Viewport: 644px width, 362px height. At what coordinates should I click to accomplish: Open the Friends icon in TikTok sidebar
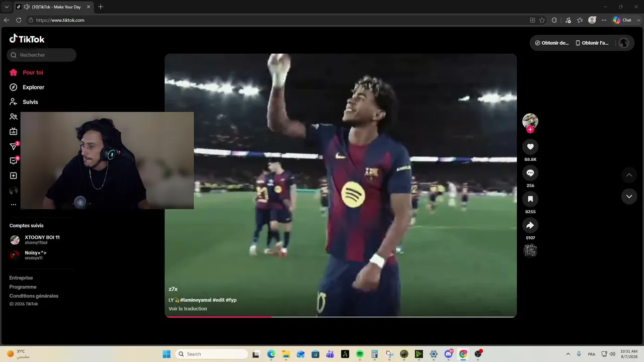pyautogui.click(x=14, y=117)
